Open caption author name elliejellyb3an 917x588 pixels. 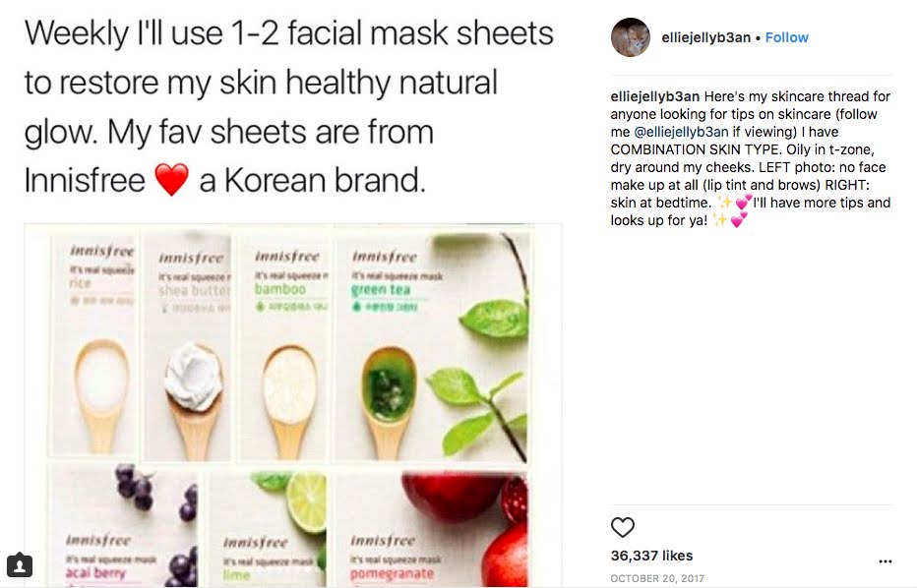pos(655,95)
